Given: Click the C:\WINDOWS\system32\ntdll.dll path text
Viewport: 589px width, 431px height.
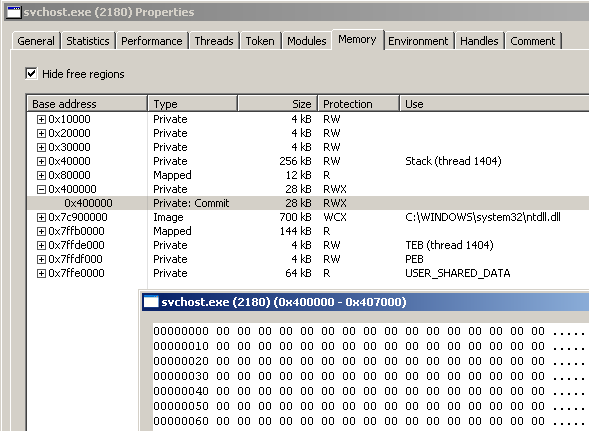Looking at the screenshot, I should [x=483, y=217].
